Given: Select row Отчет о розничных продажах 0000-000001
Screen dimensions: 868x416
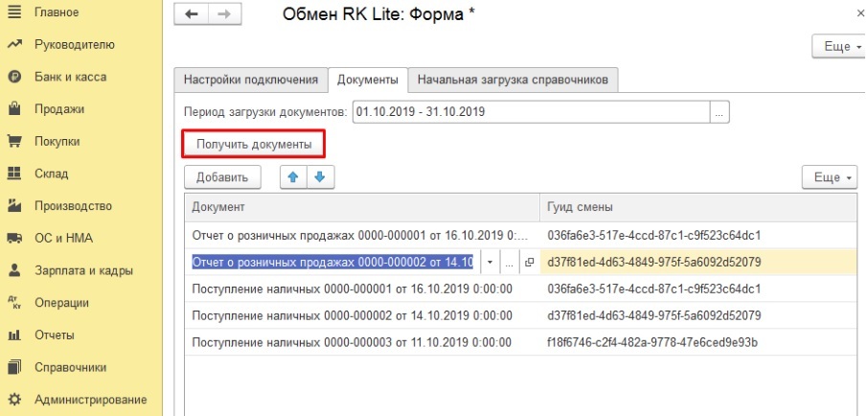Looking at the screenshot, I should (362, 235).
